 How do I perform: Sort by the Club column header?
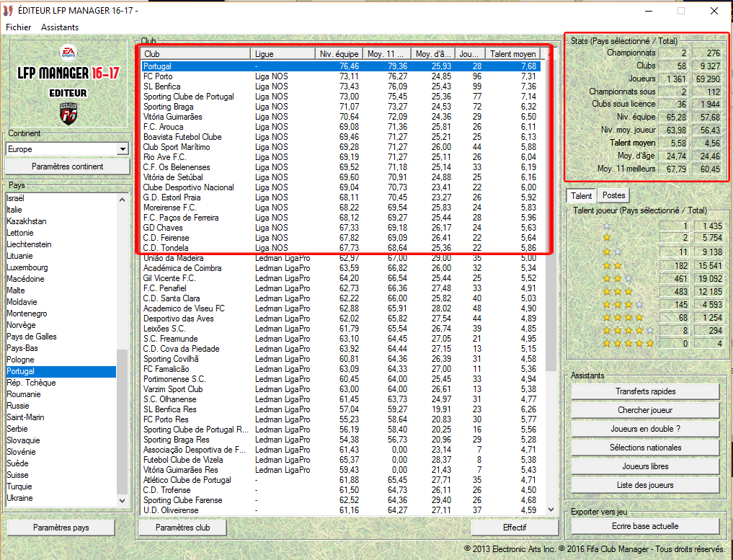coord(195,54)
